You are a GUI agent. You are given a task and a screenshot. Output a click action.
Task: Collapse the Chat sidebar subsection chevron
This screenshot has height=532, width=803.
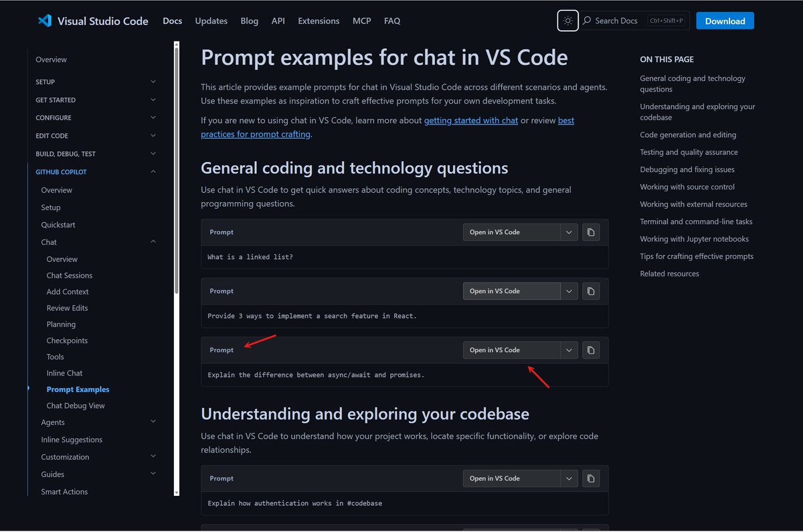coord(153,242)
